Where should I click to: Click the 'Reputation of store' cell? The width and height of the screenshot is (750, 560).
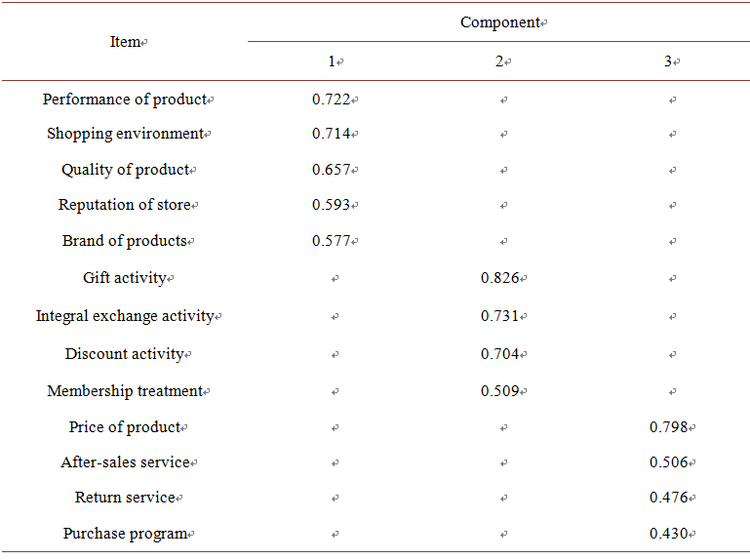[125, 205]
